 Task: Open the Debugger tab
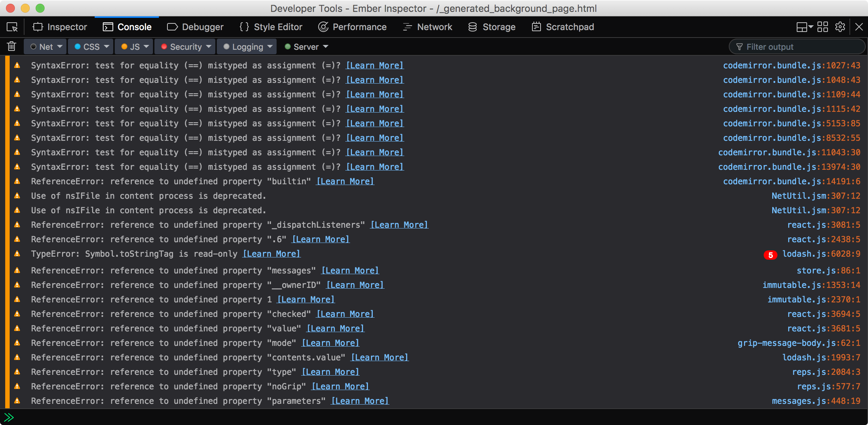(x=195, y=27)
